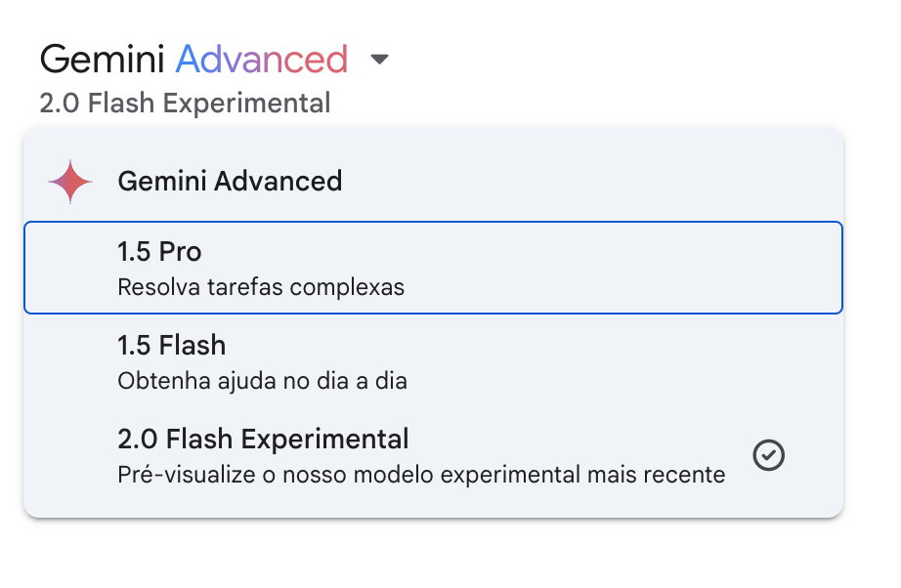
Task: Select the 1.5 Pro model
Action: click(433, 268)
